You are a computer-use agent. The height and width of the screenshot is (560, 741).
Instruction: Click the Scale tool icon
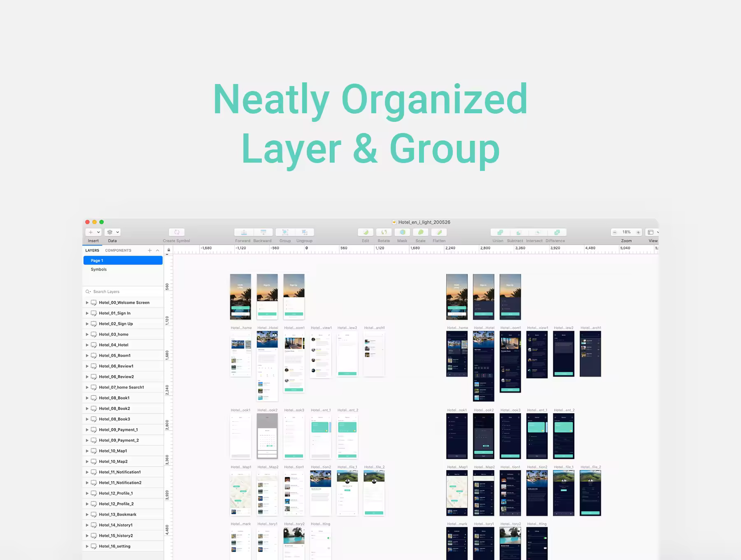(x=421, y=232)
